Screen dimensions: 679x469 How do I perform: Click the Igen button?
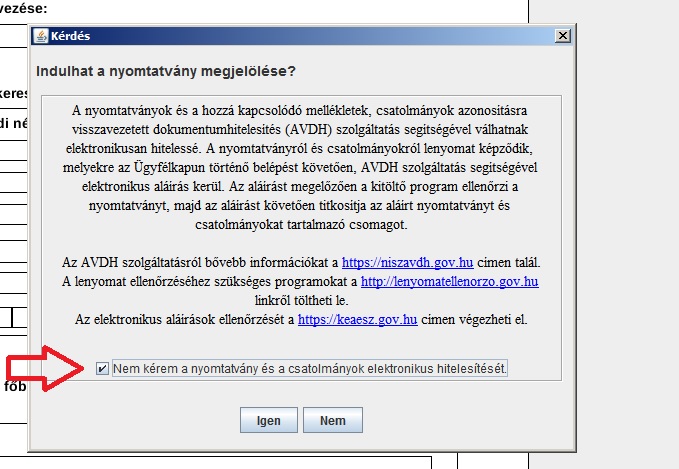point(268,420)
